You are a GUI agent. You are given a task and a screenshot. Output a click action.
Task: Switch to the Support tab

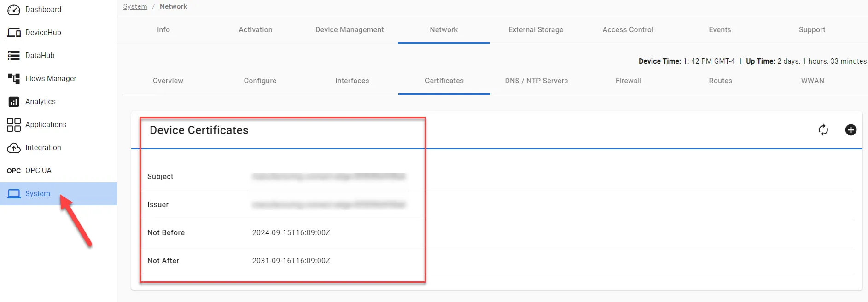point(812,29)
